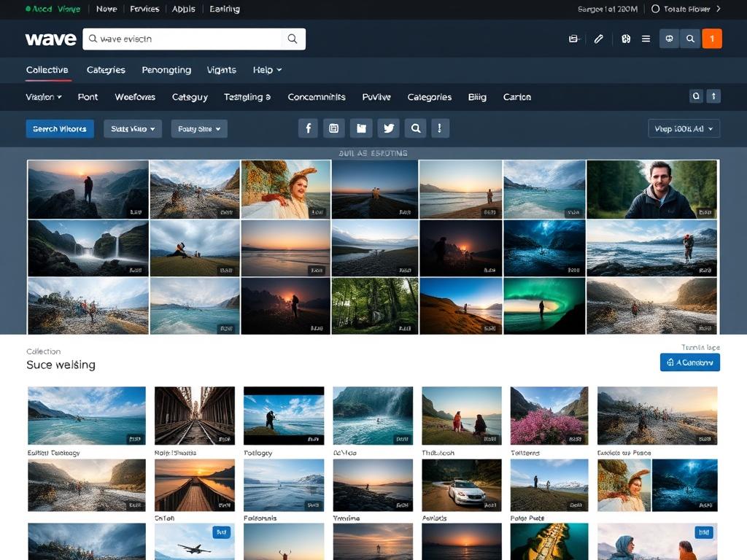This screenshot has height=560, width=747.
Task: Click the vertical three-dot icon in social row
Action: click(x=439, y=128)
